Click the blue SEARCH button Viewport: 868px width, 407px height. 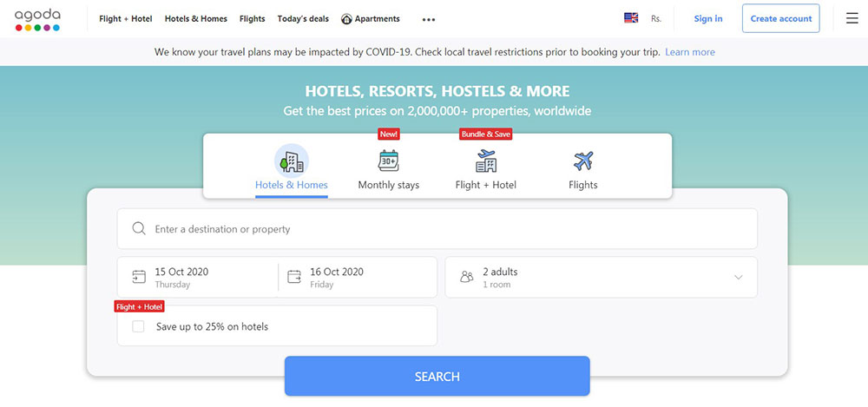(437, 376)
